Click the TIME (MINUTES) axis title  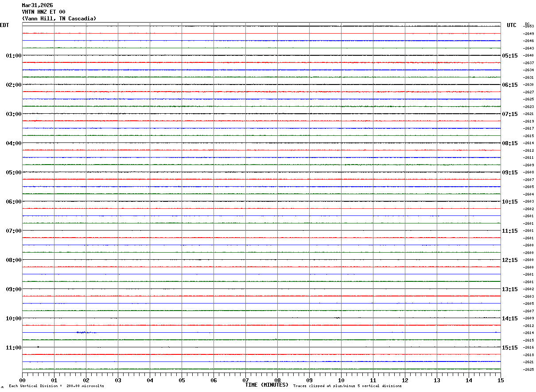coord(267,385)
